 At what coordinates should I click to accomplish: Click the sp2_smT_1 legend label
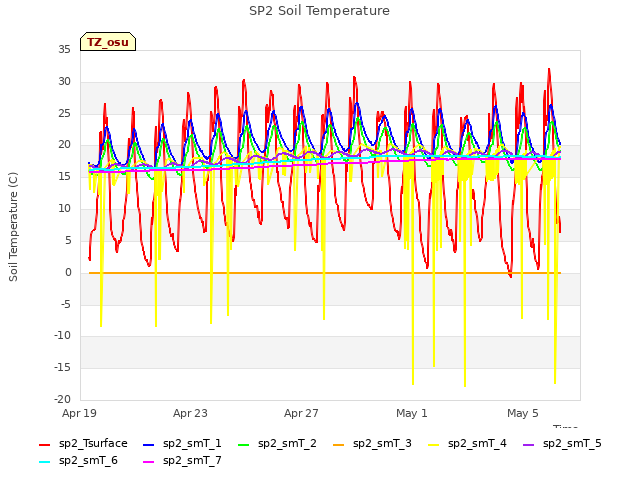(192, 443)
